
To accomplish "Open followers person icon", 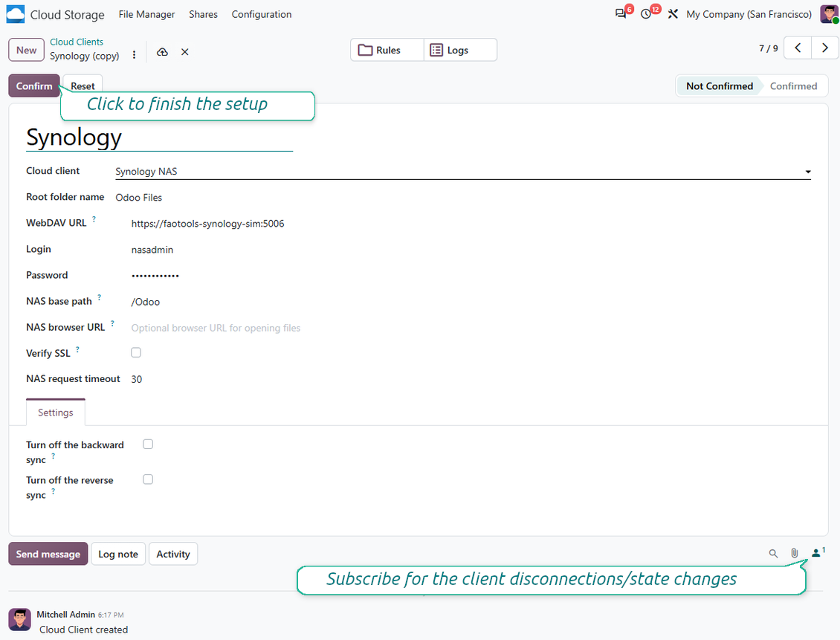I will (x=818, y=553).
